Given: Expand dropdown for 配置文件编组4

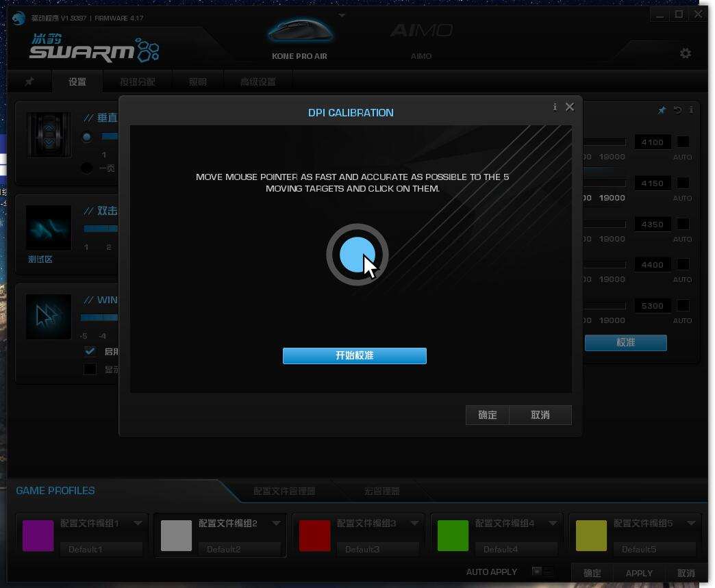Looking at the screenshot, I should pyautogui.click(x=553, y=523).
